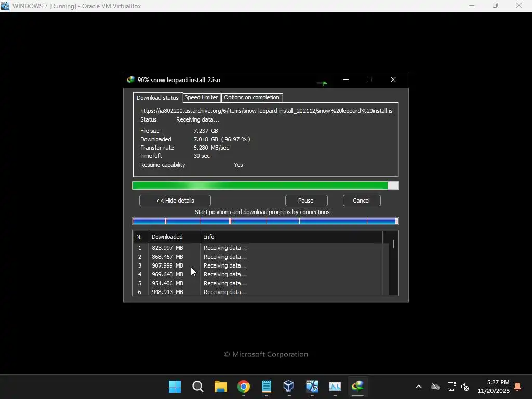Open the Notepad taskbar icon

(267, 387)
